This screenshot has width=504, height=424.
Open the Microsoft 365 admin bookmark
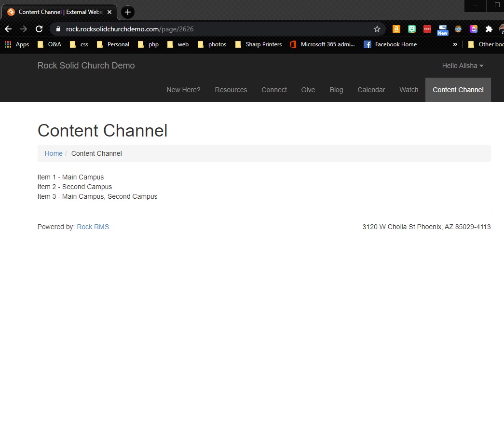[x=322, y=44]
